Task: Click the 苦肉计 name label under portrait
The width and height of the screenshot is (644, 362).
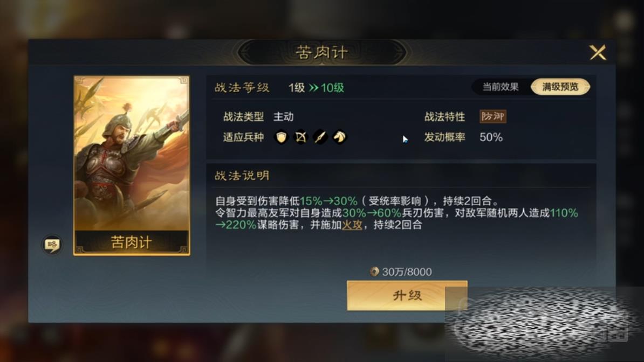Action: pos(132,242)
